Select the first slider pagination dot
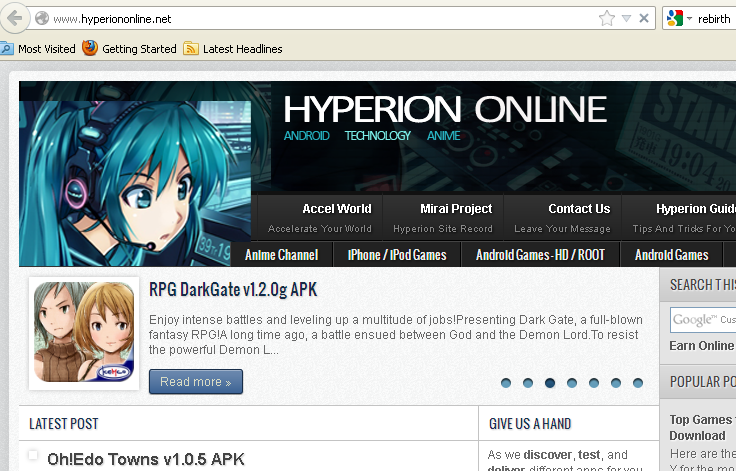Image resolution: width=736 pixels, height=471 pixels. click(506, 383)
